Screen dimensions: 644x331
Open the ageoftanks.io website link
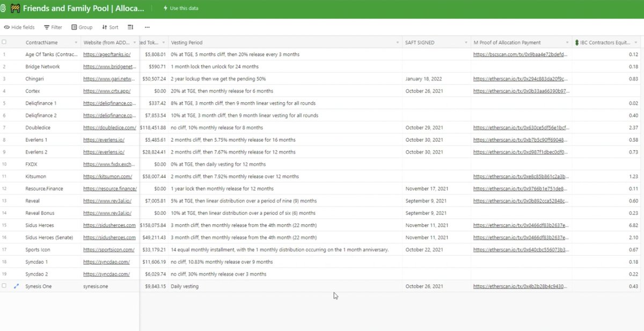coord(108,54)
